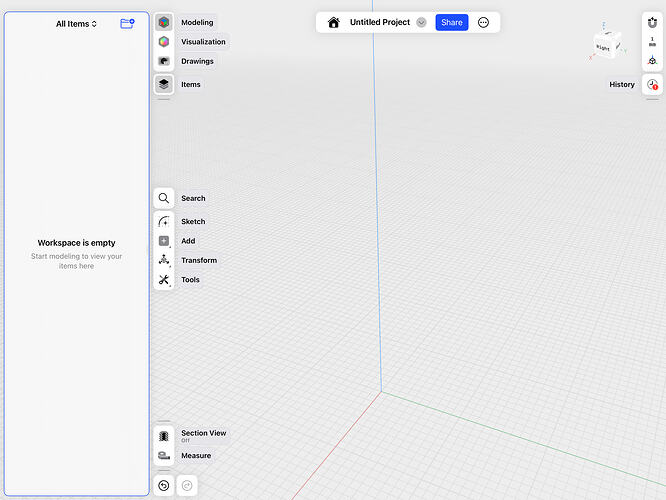Change the 1 mm grid unit setting

652,42
